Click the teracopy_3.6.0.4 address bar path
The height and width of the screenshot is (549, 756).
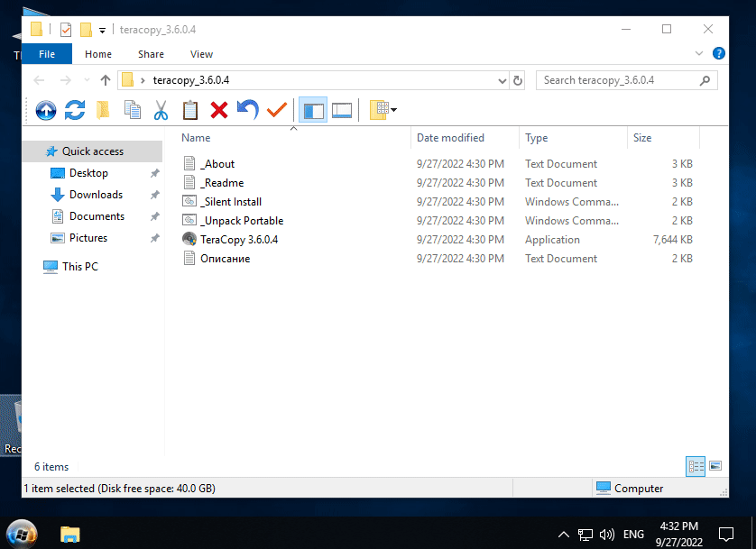tap(191, 80)
